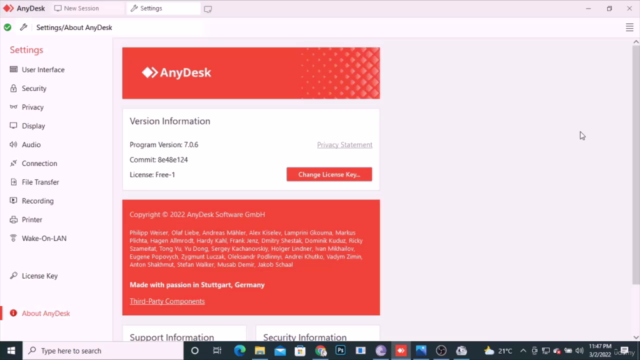The width and height of the screenshot is (640, 360).
Task: Click the taskbar search box
Action: pos(103,351)
